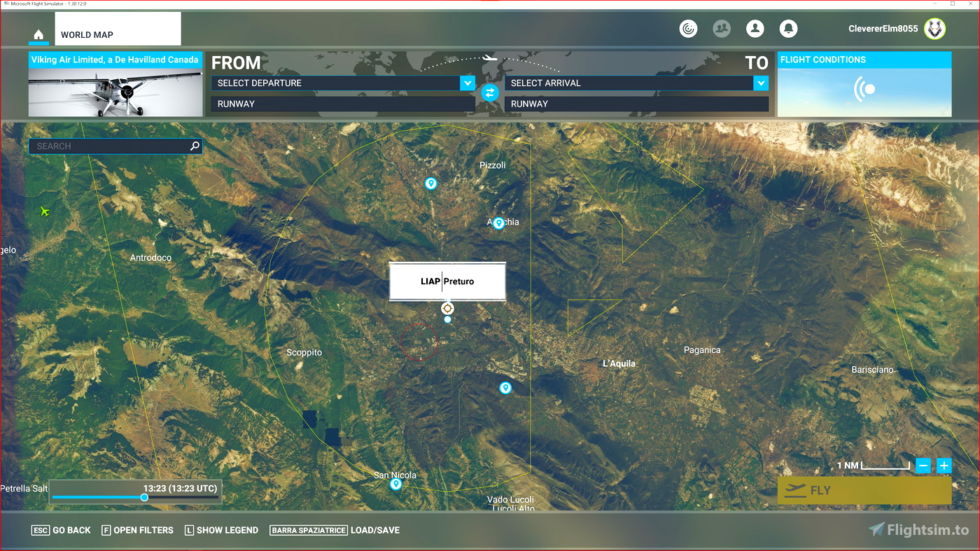Open the multiplayer group icon
This screenshot has height=551, width=980.
point(722,29)
